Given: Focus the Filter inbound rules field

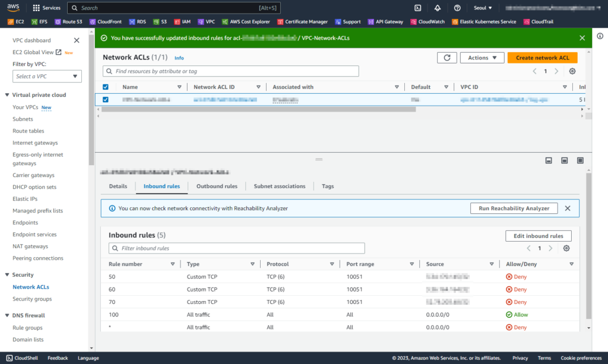Looking at the screenshot, I should pyautogui.click(x=236, y=248).
